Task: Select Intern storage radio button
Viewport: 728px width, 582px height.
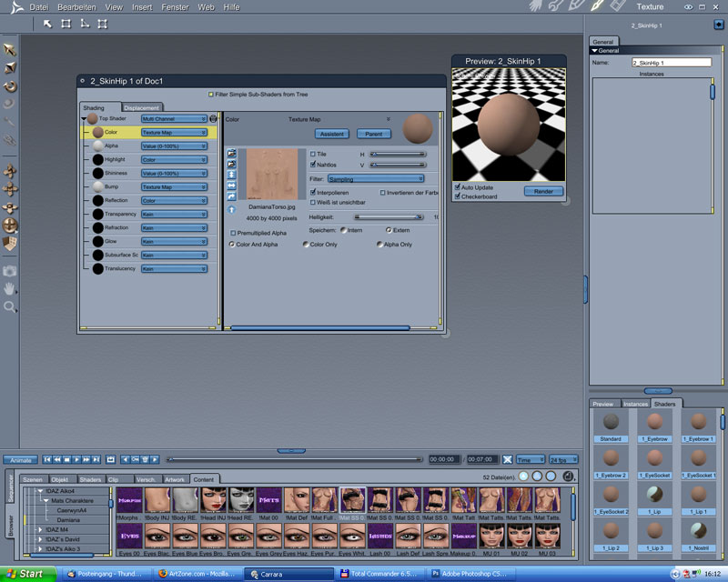Action: (x=344, y=230)
